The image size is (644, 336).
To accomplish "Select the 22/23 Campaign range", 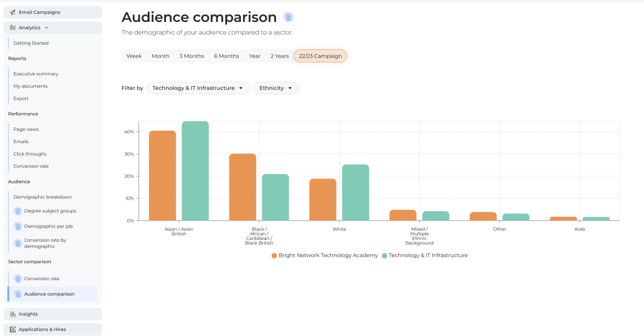I will point(320,56).
